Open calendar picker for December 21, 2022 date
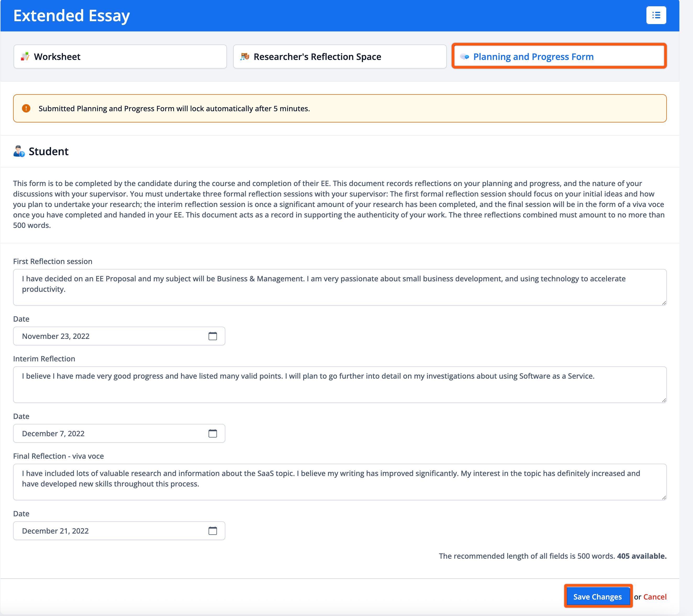The height and width of the screenshot is (616, 693). click(212, 531)
